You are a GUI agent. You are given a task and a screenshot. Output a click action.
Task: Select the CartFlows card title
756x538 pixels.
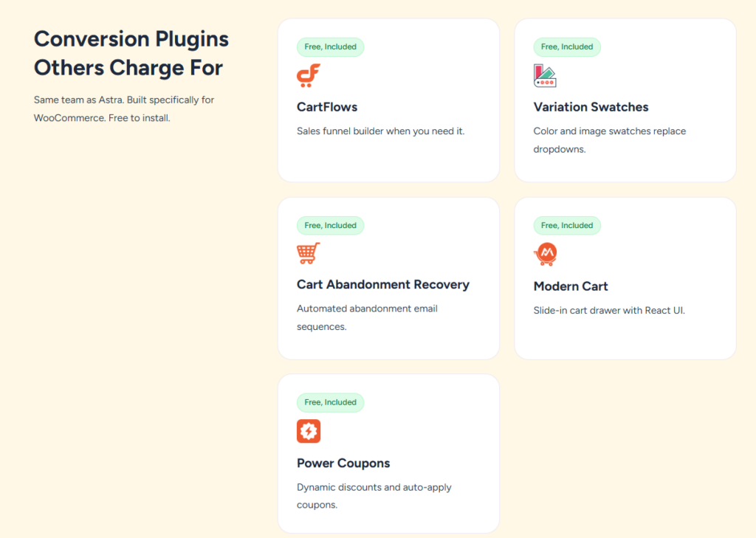click(x=327, y=107)
